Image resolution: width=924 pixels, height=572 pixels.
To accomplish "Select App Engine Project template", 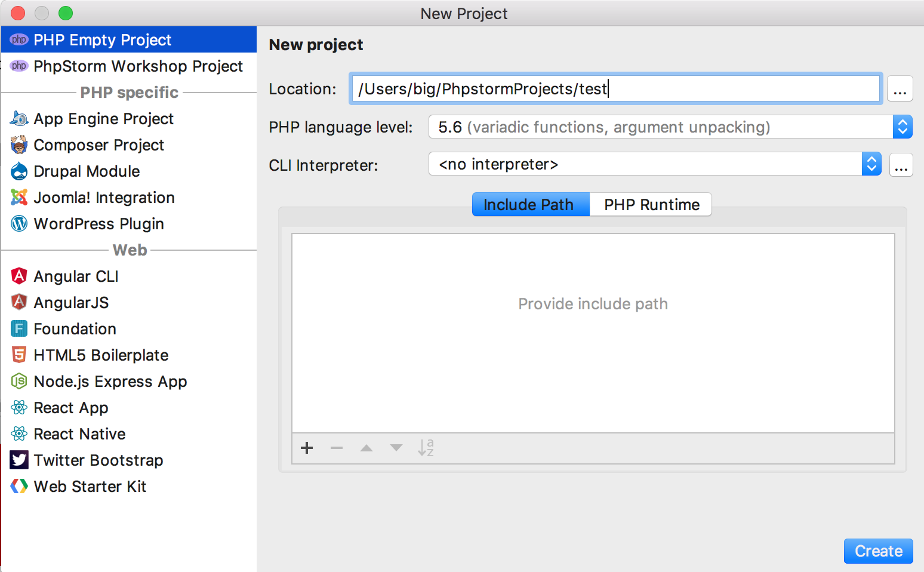I will pos(129,118).
